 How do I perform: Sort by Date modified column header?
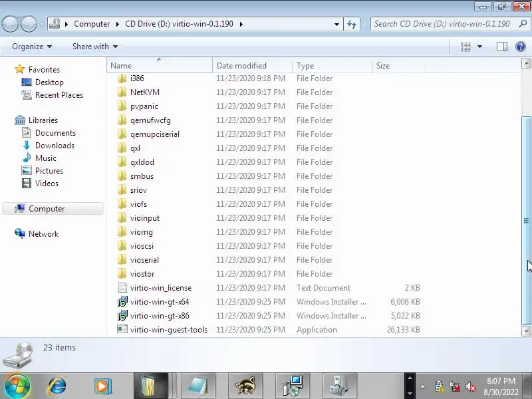coord(253,65)
